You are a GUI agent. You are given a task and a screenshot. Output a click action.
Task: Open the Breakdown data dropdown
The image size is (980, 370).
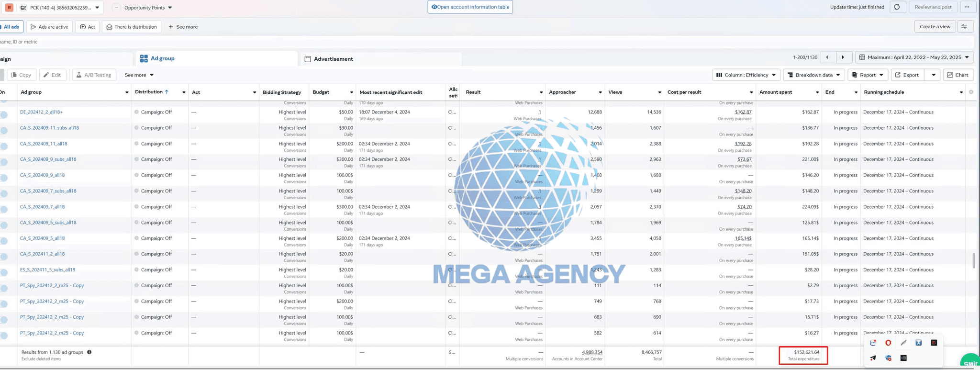tap(813, 75)
